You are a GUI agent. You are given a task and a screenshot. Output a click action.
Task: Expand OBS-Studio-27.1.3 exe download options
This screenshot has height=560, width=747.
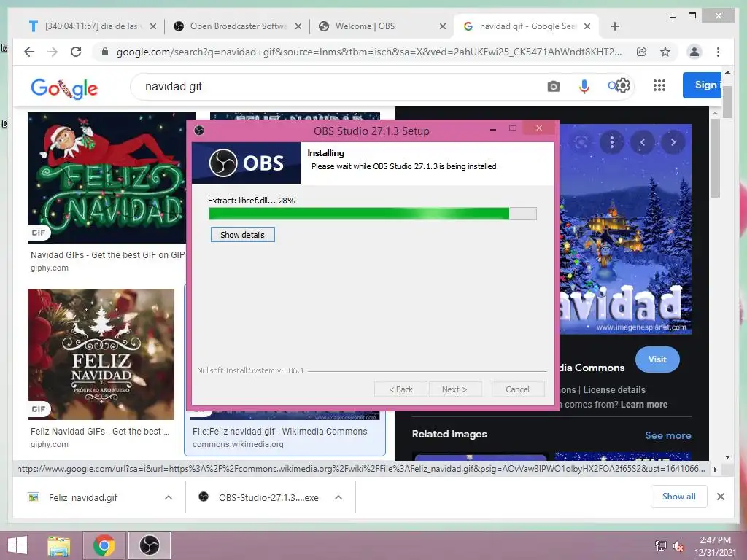coord(338,497)
